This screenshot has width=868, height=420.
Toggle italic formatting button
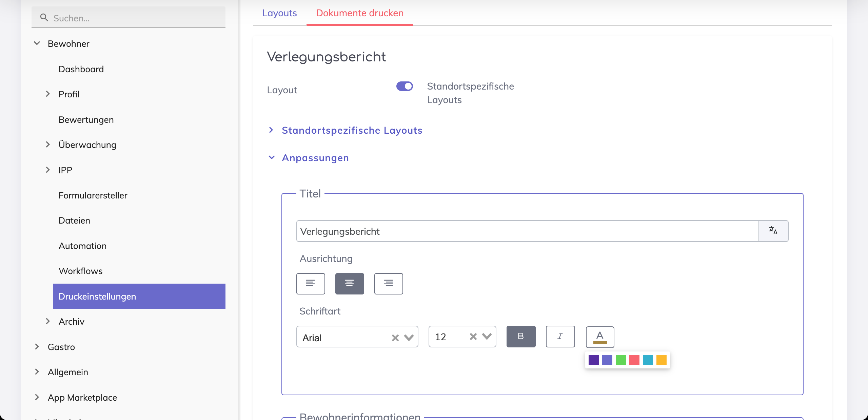tap(560, 337)
